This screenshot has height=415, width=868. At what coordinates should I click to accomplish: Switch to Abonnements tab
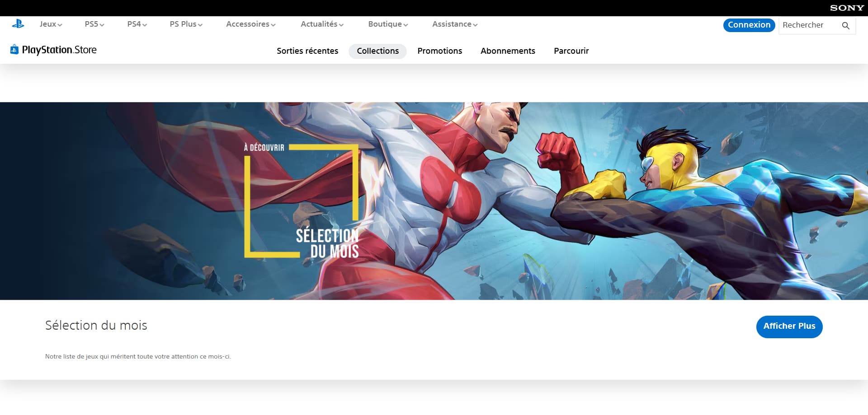[508, 51]
